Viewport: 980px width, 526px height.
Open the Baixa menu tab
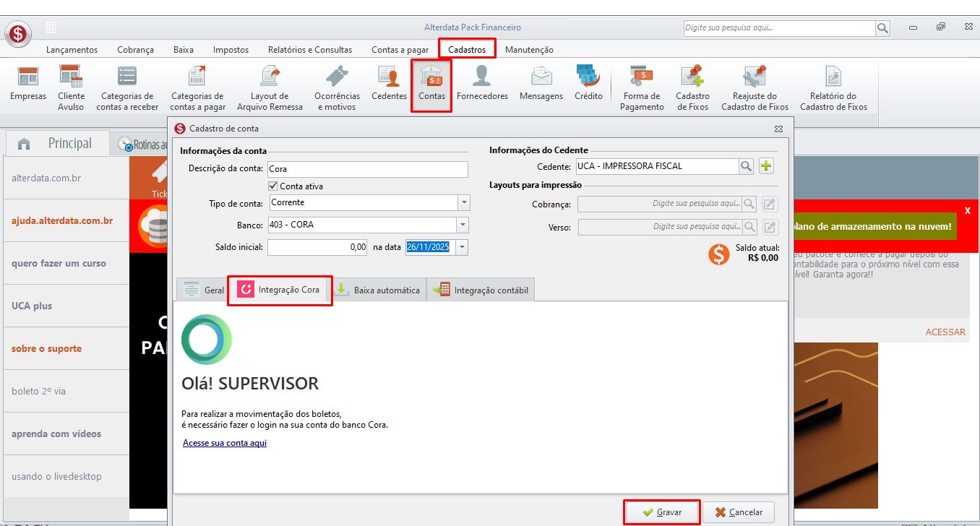click(x=184, y=50)
